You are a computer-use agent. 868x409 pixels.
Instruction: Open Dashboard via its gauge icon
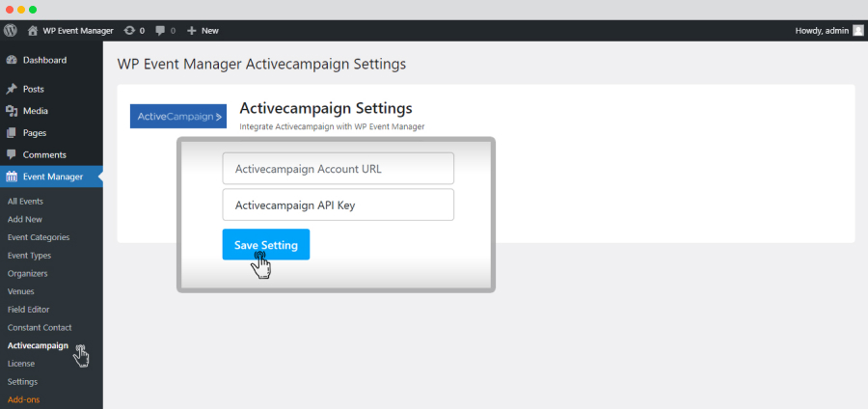coord(12,61)
